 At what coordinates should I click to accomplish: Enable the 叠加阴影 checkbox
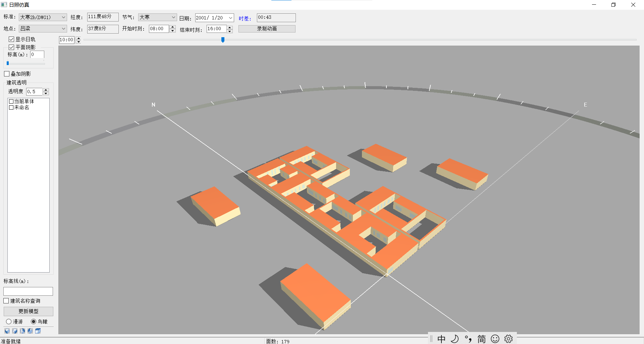coord(7,74)
